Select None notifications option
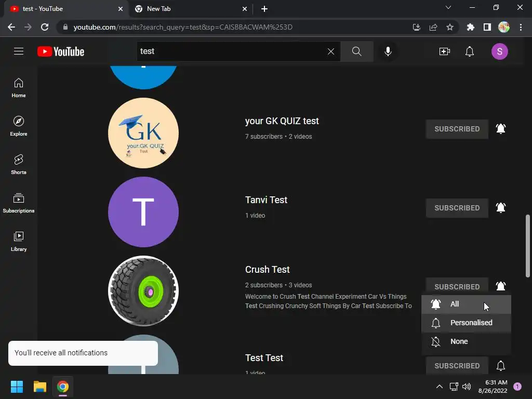The width and height of the screenshot is (532, 399). coord(466,342)
